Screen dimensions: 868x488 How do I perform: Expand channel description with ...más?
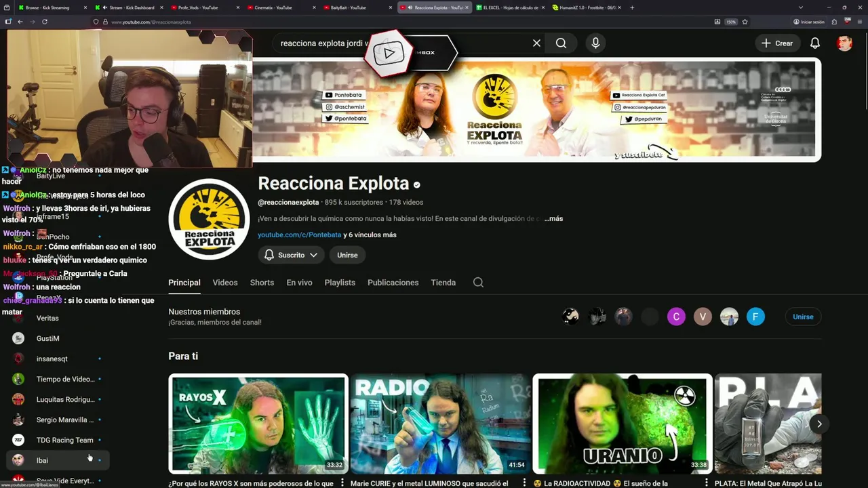click(553, 218)
